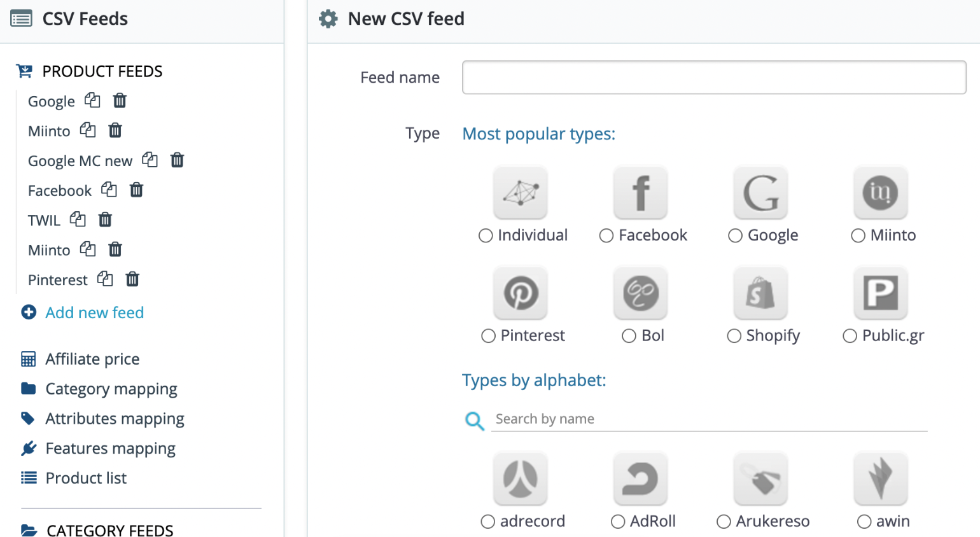Viewport: 980px width, 537px height.
Task: Duplicate the Google feed
Action: click(x=92, y=101)
